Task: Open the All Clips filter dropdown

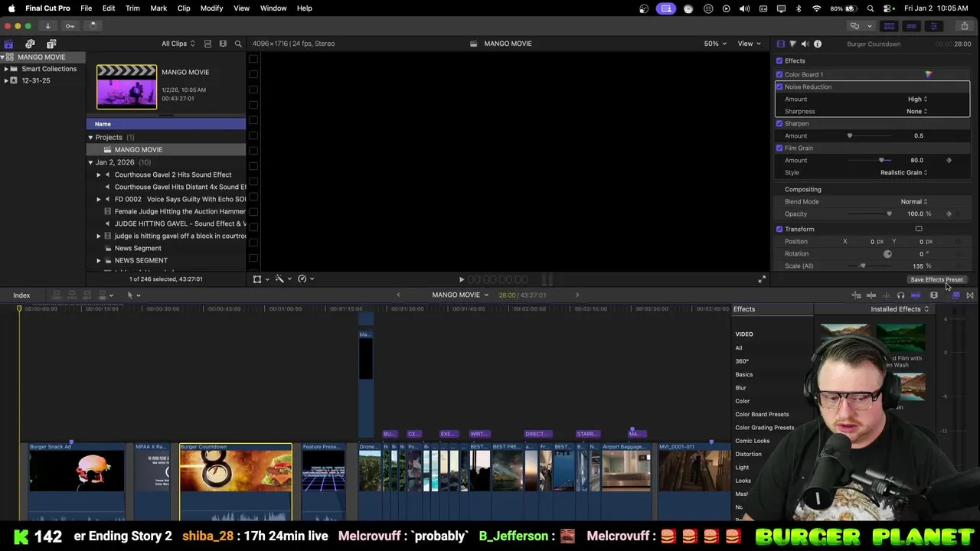Action: click(x=178, y=44)
